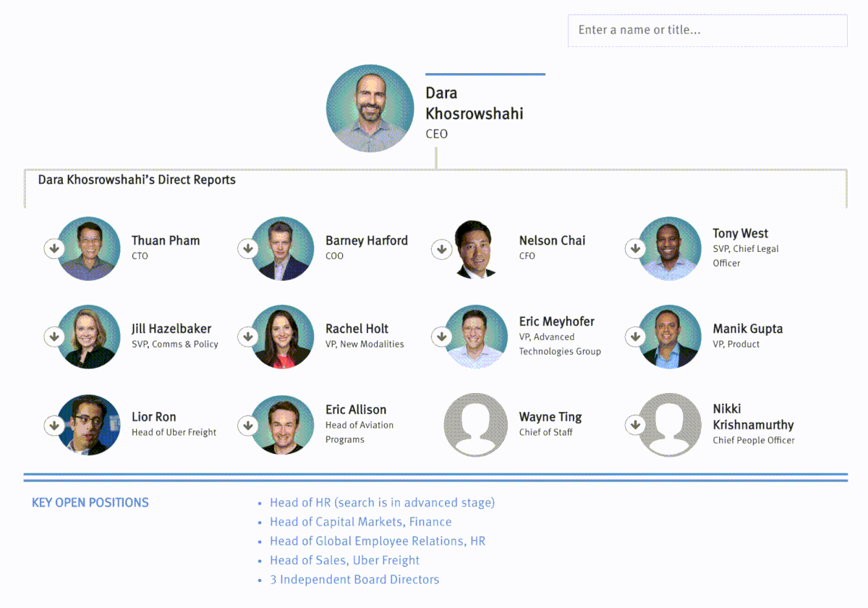Select Wayne Ting's placeholder avatar
This screenshot has width=868, height=608.
475,426
